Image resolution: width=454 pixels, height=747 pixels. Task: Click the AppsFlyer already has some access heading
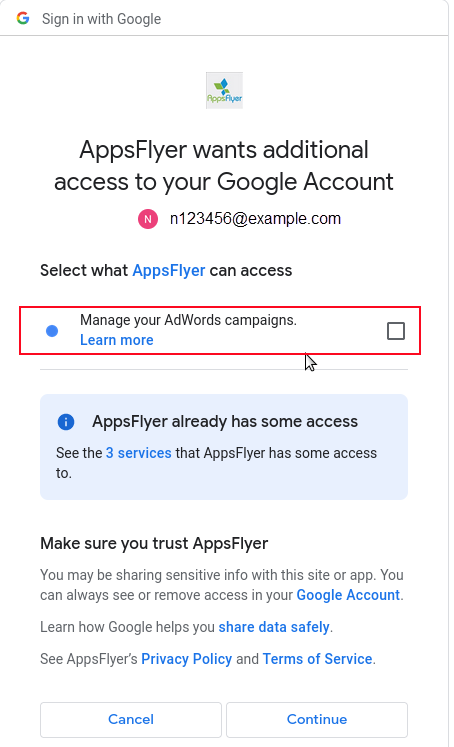click(x=225, y=422)
